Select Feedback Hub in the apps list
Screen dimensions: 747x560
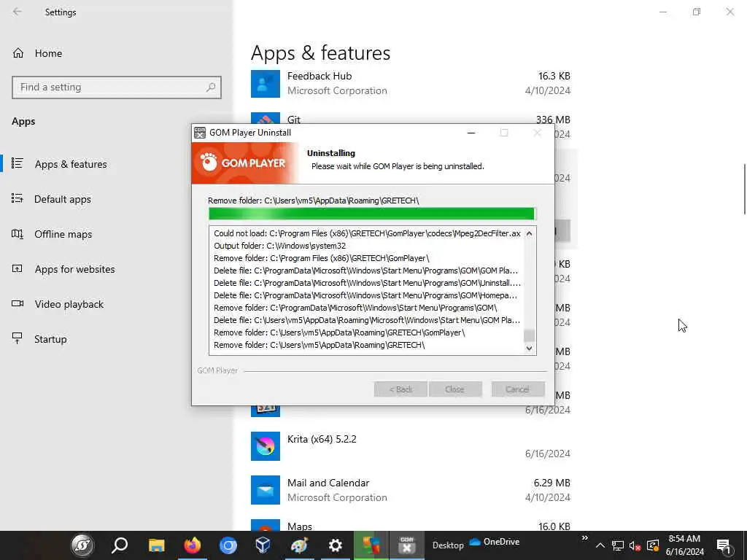tap(411, 83)
